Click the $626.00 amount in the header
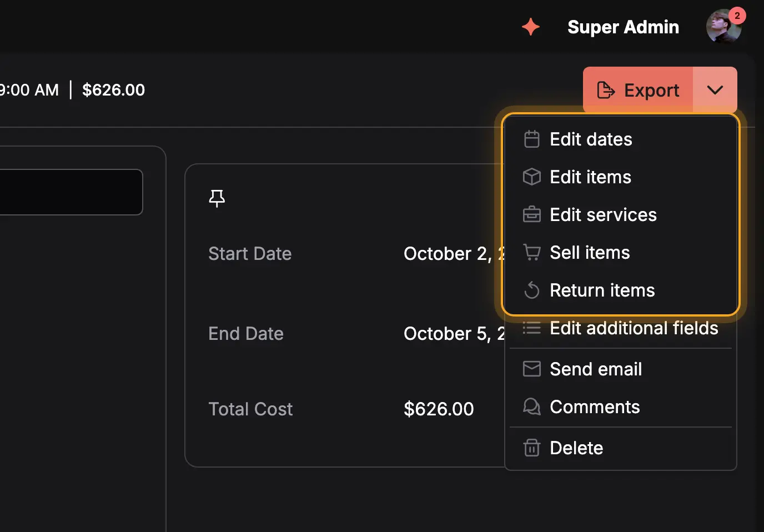The width and height of the screenshot is (764, 532). [113, 90]
